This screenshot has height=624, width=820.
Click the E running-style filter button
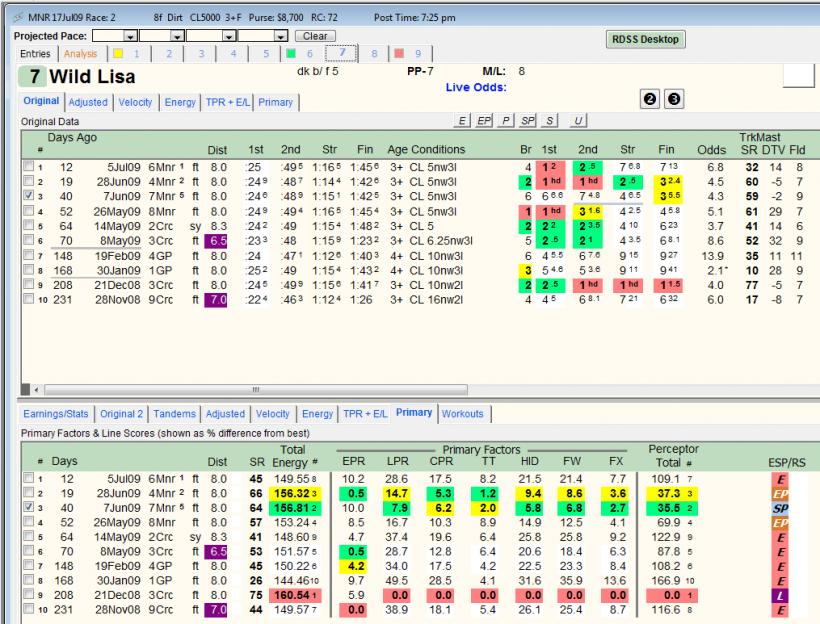461,121
